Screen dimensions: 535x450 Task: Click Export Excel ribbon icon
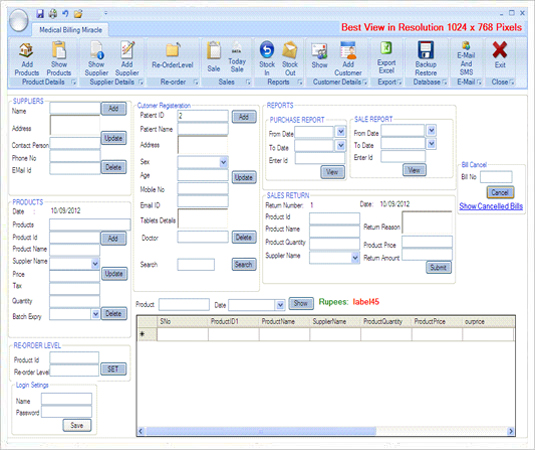pos(386,57)
